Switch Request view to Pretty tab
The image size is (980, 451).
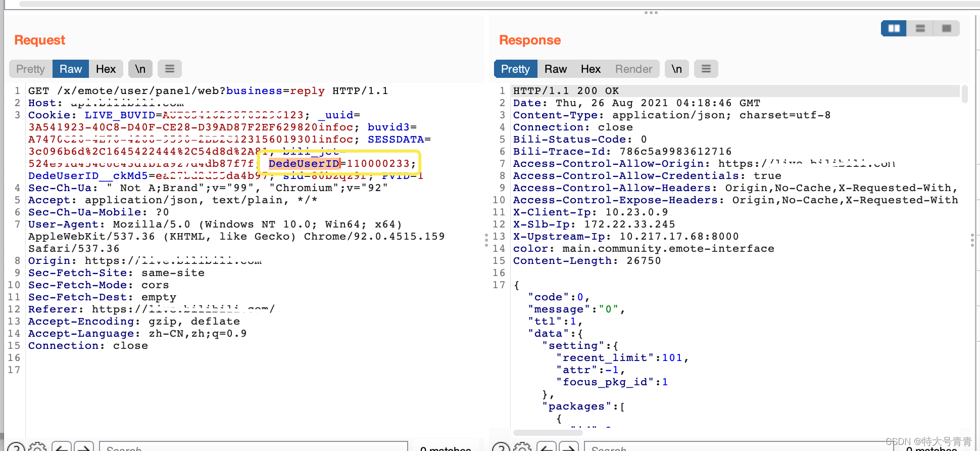pos(30,69)
